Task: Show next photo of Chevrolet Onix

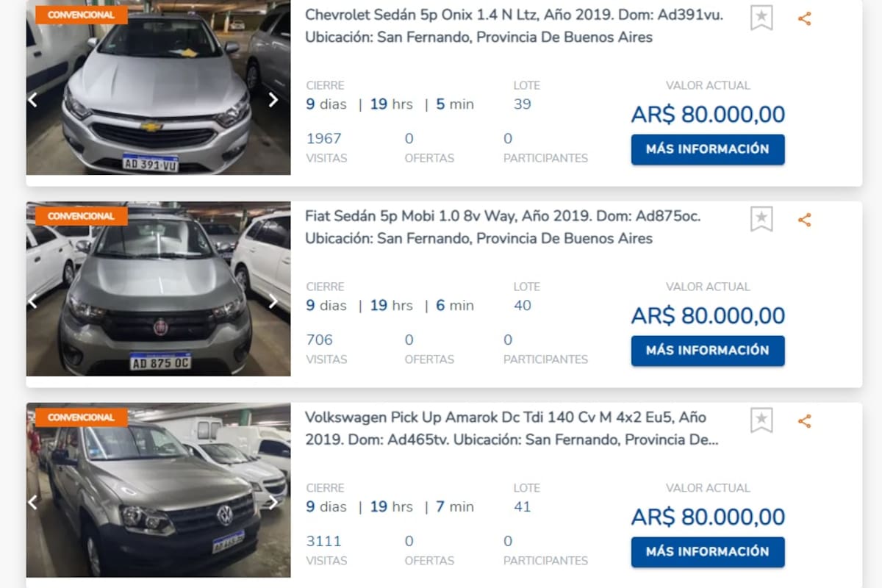Action: (x=273, y=100)
